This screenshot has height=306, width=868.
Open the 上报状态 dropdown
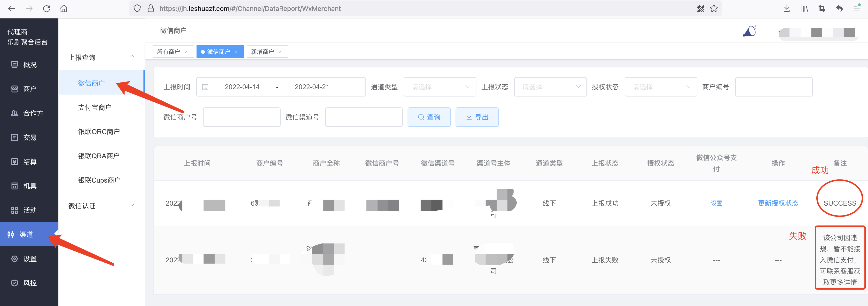point(550,87)
